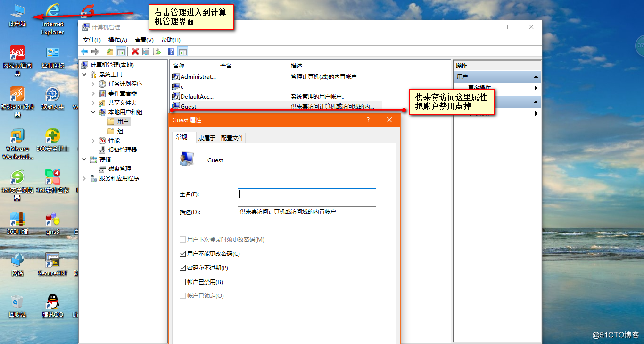Open 操作(A) menu
Viewport: 644px width, 344px height.
click(x=118, y=40)
